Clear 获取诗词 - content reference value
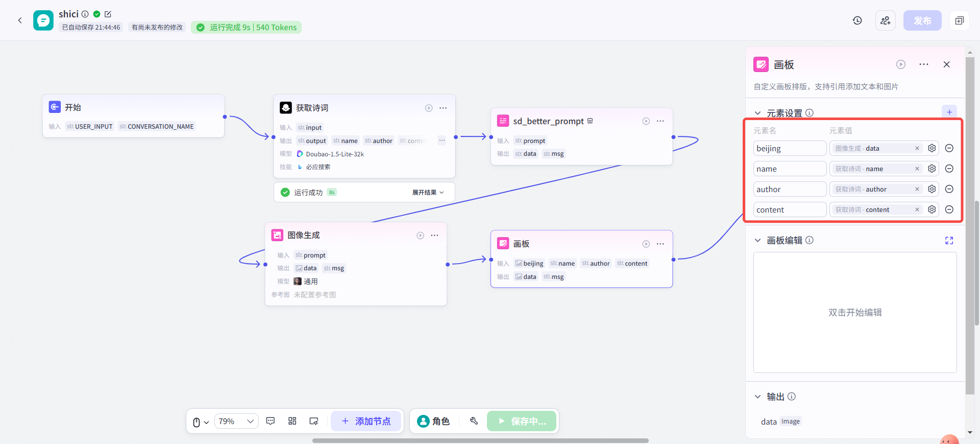The width and height of the screenshot is (980, 444). (917, 209)
